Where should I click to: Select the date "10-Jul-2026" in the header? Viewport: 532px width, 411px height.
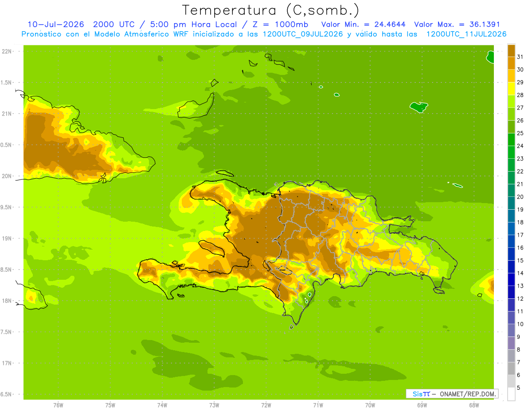point(56,24)
